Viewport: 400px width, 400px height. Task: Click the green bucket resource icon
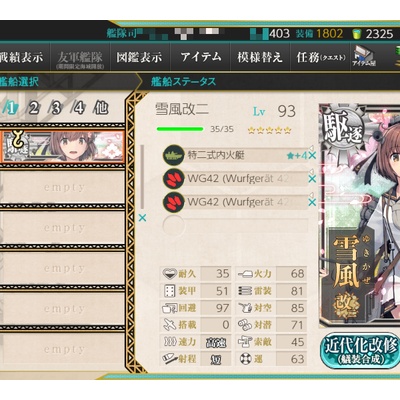(x=357, y=34)
